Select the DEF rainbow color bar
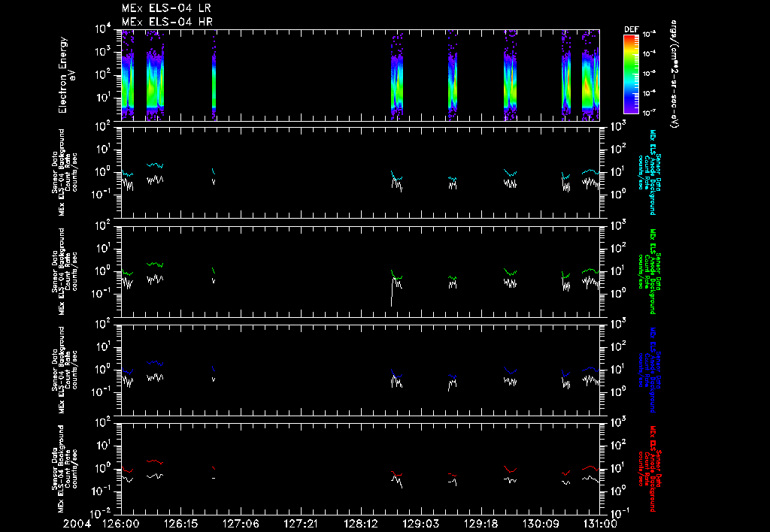 coord(631,74)
